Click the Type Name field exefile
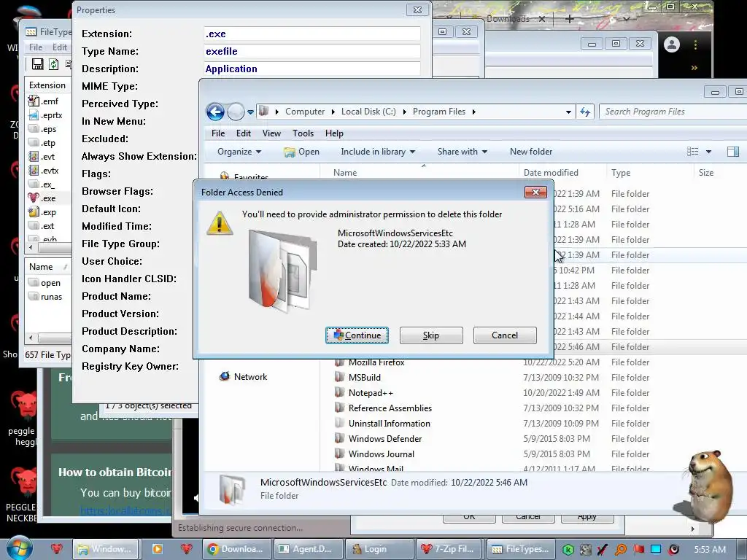Viewport: 747px width, 560px height. (x=312, y=52)
